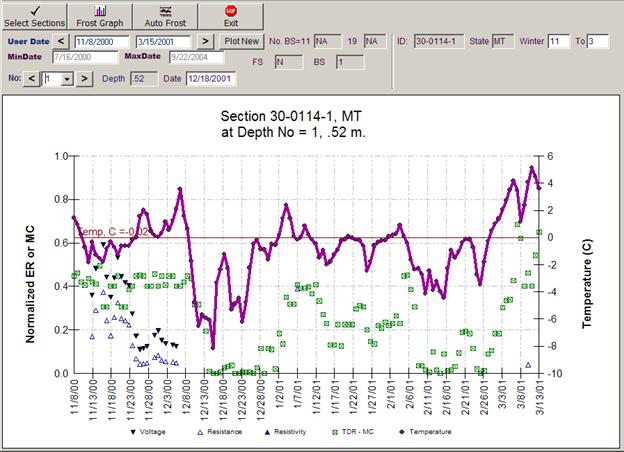Run the Auto Frost tool
This screenshot has width=624, height=452.
pyautogui.click(x=165, y=16)
